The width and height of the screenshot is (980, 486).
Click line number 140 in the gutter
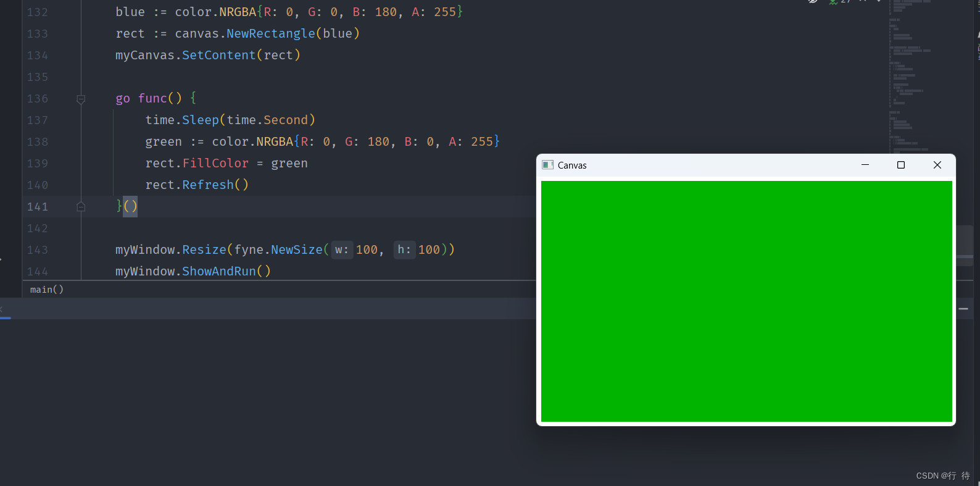point(38,185)
